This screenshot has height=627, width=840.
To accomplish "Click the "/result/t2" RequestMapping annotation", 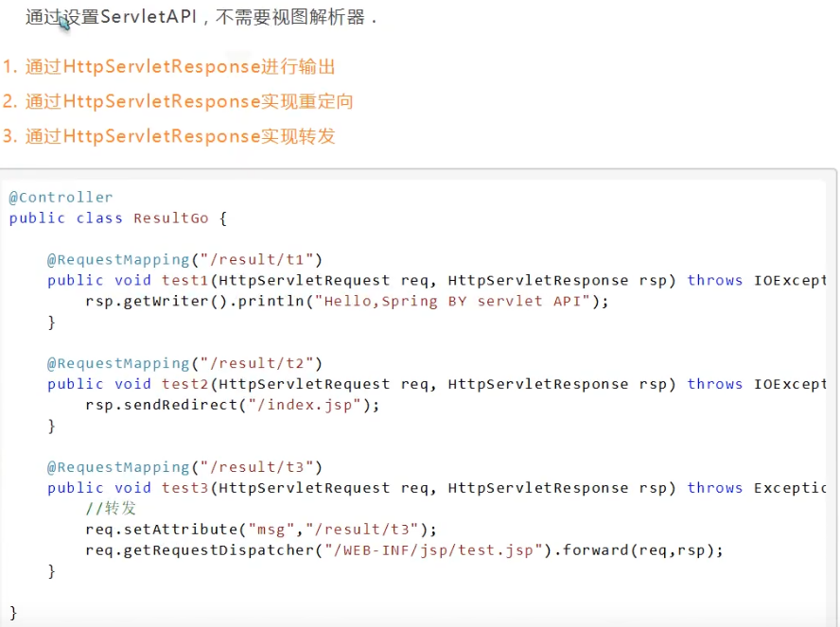I will click(x=185, y=363).
